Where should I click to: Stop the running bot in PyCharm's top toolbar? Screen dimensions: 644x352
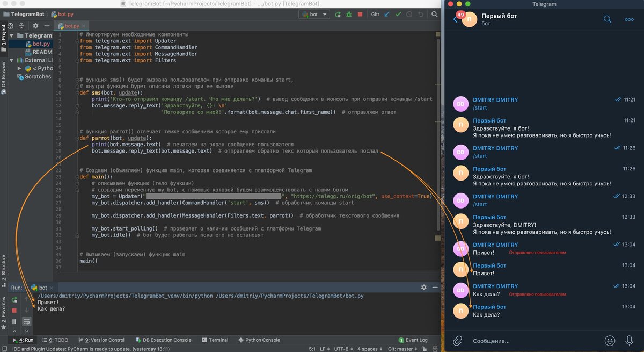(x=360, y=15)
